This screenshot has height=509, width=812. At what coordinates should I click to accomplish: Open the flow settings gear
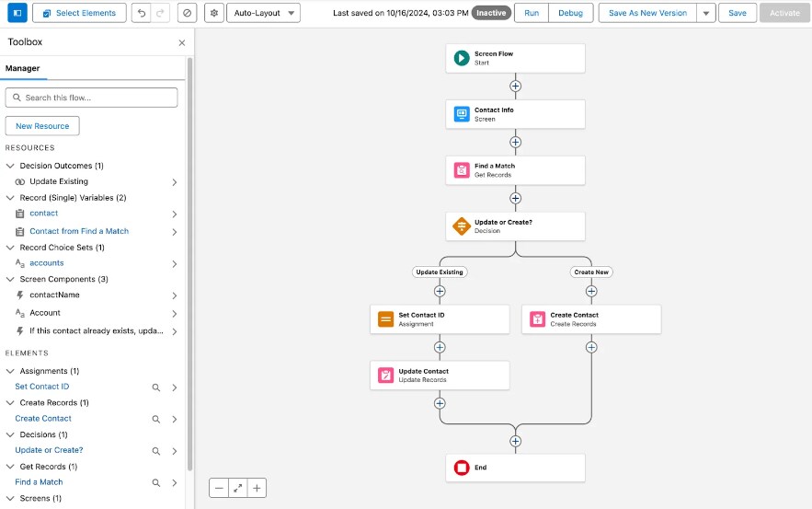pyautogui.click(x=214, y=13)
